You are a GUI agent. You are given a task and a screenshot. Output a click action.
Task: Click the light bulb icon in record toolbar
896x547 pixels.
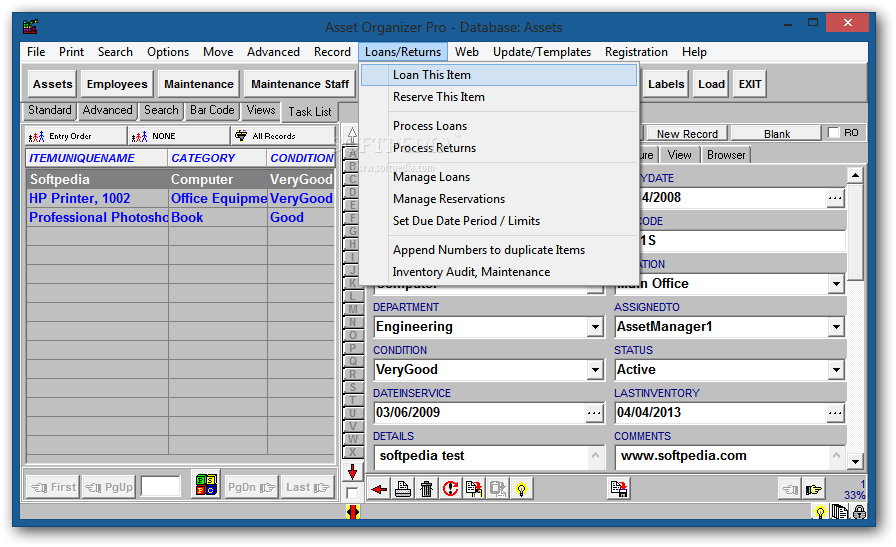click(x=521, y=489)
